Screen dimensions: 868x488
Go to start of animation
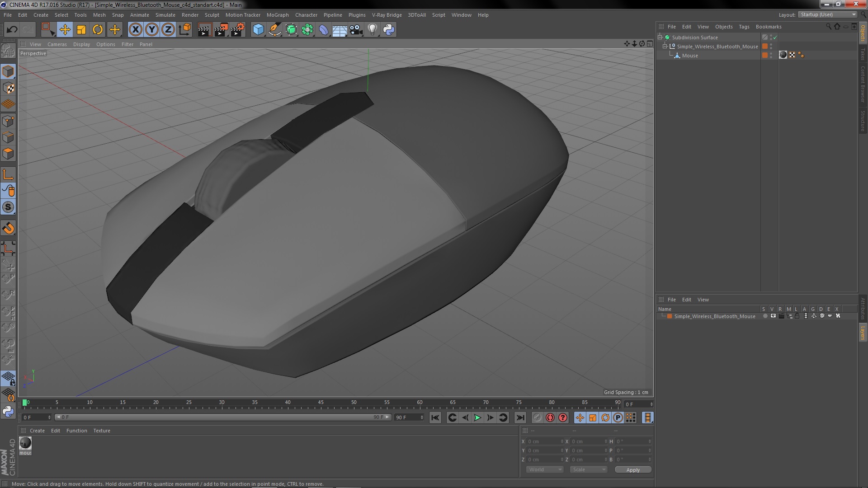(x=435, y=418)
